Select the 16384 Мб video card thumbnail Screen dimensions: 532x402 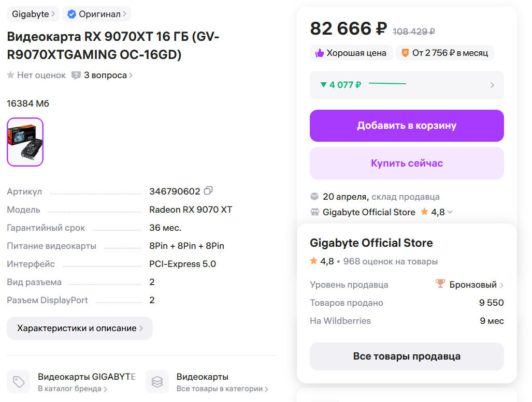tap(25, 142)
